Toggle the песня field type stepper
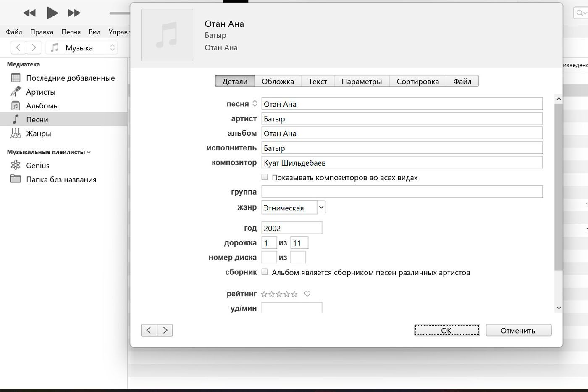 click(255, 103)
